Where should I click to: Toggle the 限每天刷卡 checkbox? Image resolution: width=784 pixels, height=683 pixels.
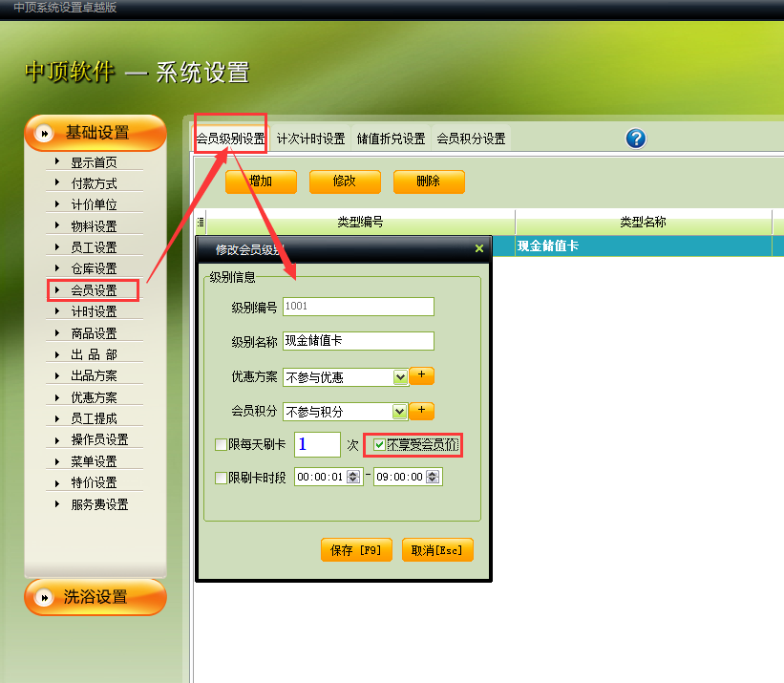[x=221, y=444]
